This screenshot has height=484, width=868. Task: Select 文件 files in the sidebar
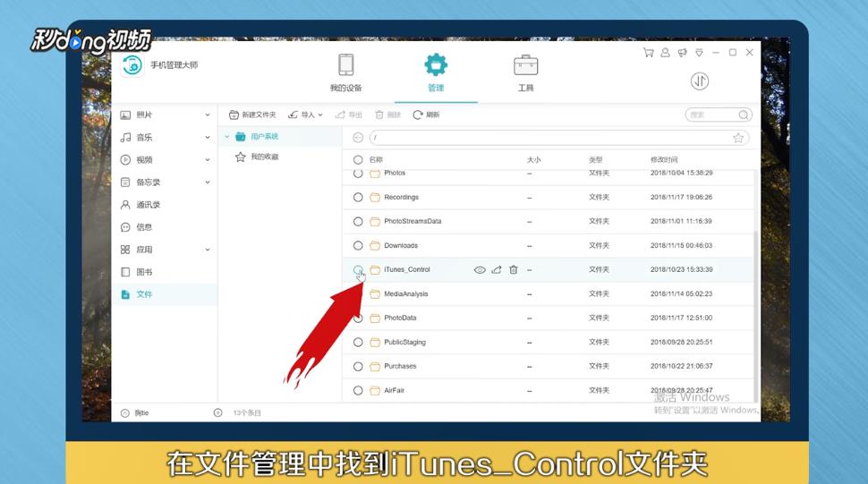click(x=143, y=294)
